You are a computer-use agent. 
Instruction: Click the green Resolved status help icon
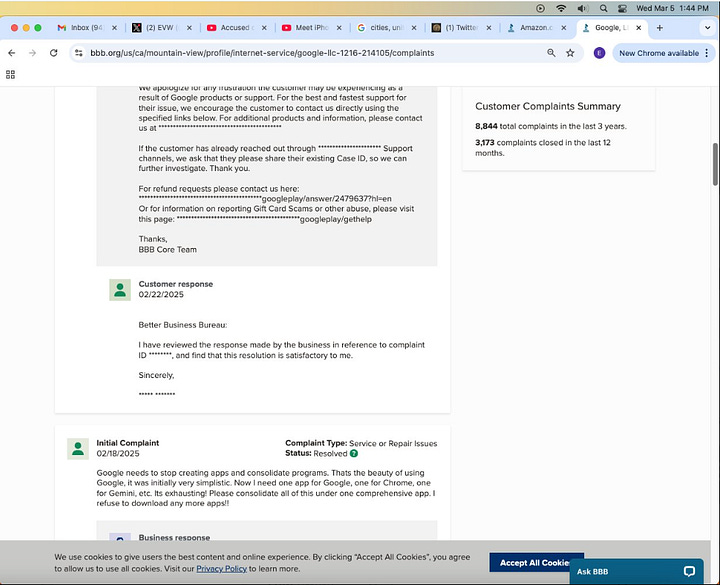click(354, 454)
